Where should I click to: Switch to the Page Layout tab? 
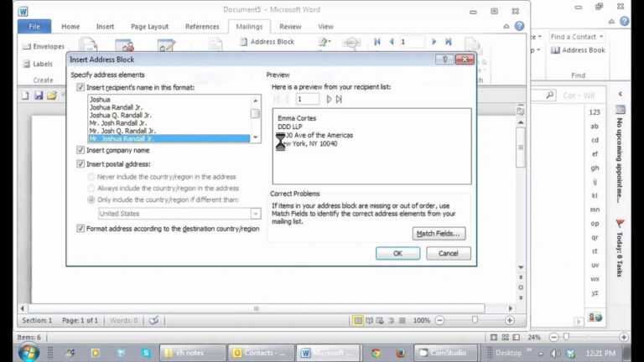click(x=149, y=27)
